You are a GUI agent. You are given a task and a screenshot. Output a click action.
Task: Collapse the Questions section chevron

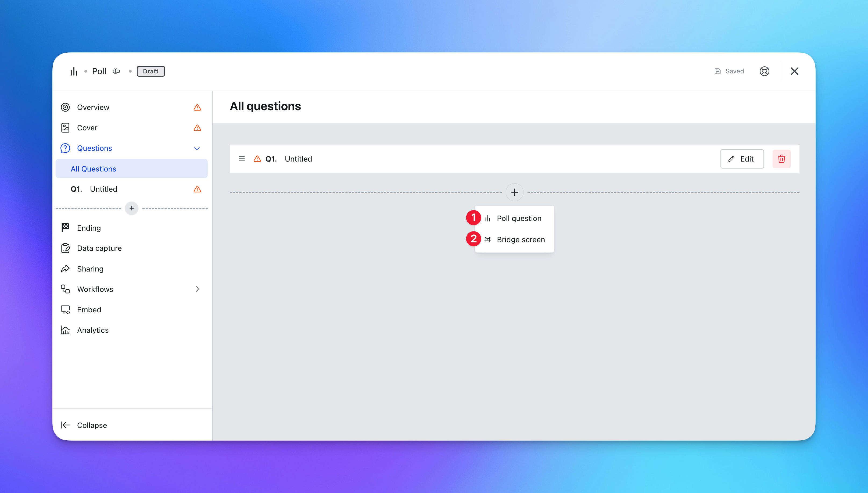(x=197, y=148)
